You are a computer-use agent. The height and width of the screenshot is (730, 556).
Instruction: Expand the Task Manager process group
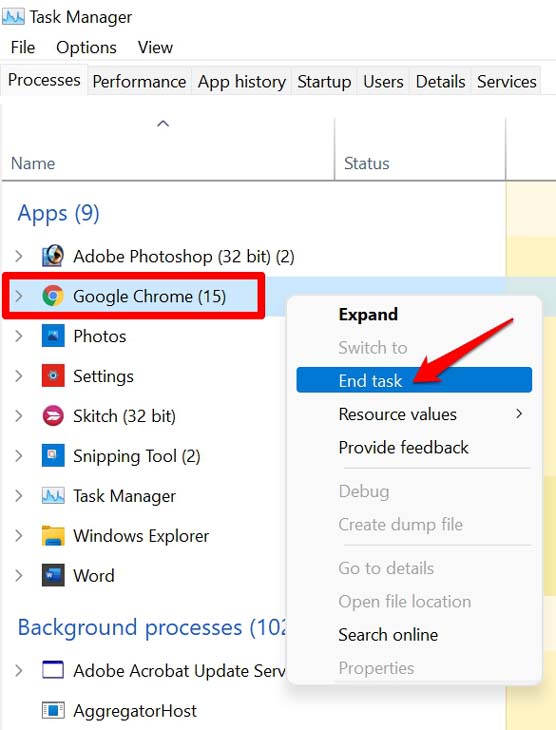pos(19,496)
